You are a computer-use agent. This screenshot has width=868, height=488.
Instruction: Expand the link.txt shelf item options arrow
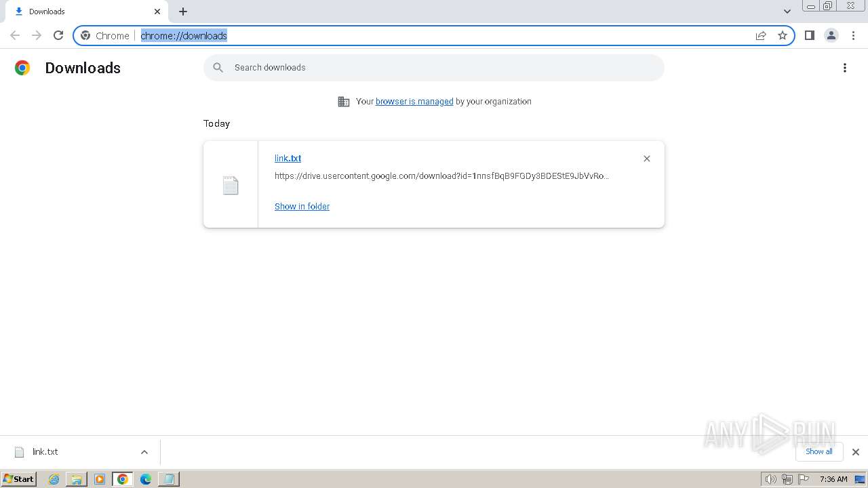tap(144, 452)
